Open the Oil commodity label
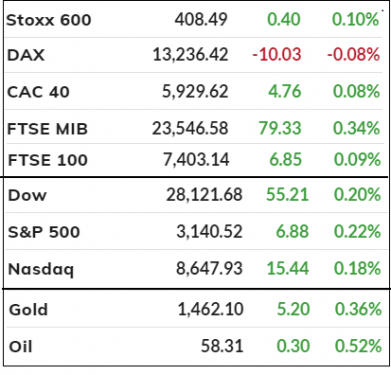This screenshot has width=391, height=375. pyautogui.click(x=21, y=347)
